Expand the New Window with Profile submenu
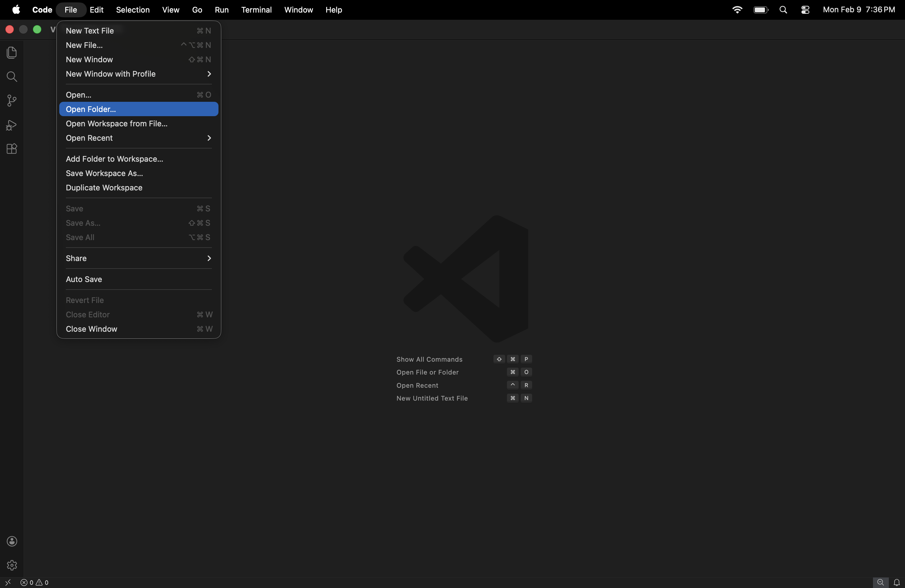 click(111, 74)
